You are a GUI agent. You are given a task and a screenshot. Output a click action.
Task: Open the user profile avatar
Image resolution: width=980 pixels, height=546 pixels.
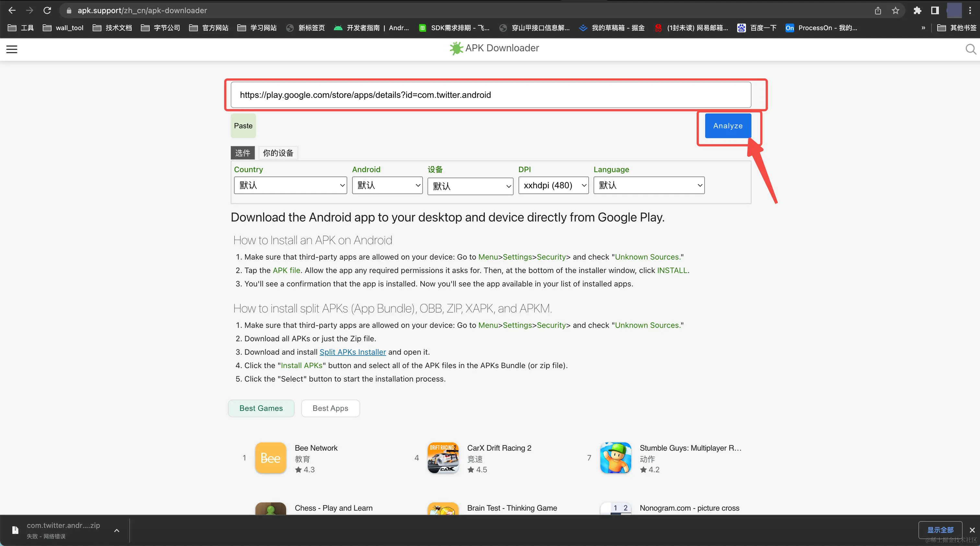[x=954, y=10]
